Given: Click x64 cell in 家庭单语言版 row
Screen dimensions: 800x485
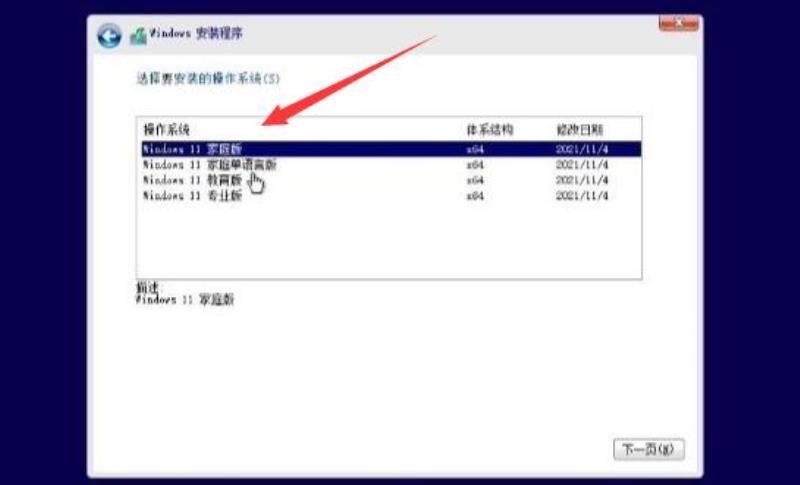Looking at the screenshot, I should point(475,165).
